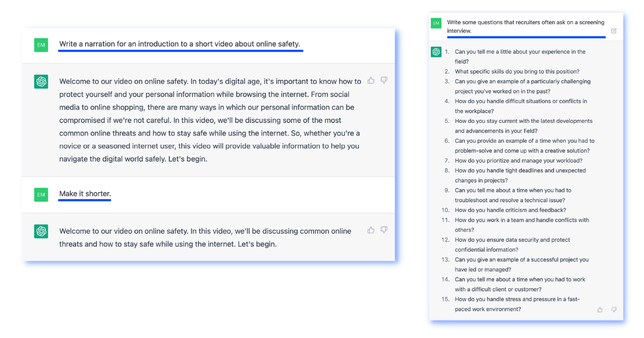644x338 pixels.
Task: Click ChatGPT logo beside recruiter questions list
Action: tap(436, 52)
